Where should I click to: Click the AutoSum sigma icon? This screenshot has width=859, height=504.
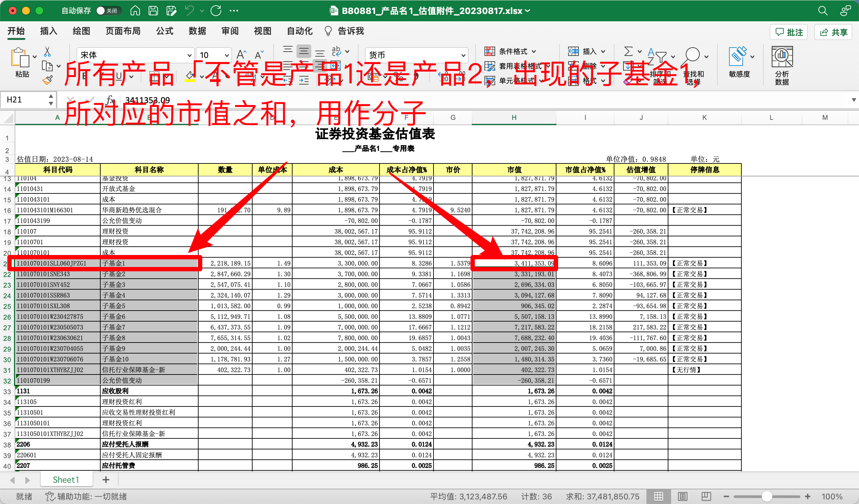point(628,51)
